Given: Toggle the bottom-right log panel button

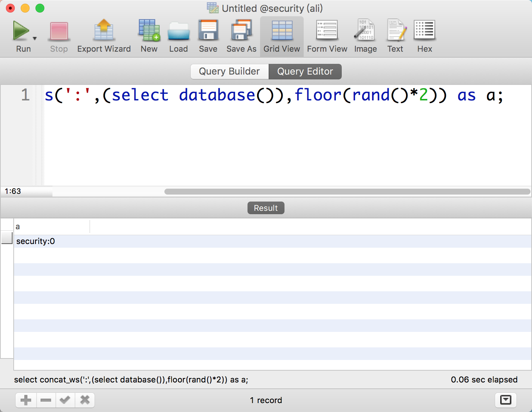Looking at the screenshot, I should tap(506, 400).
